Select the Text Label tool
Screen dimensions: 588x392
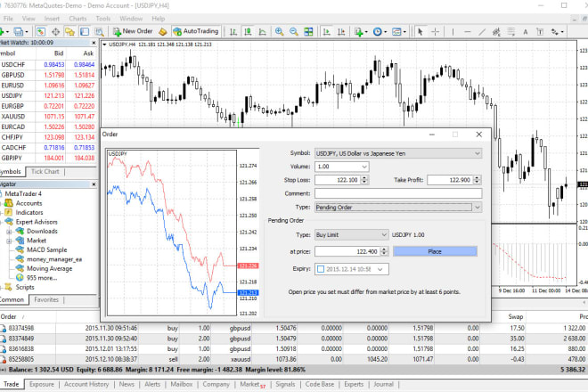(541, 31)
